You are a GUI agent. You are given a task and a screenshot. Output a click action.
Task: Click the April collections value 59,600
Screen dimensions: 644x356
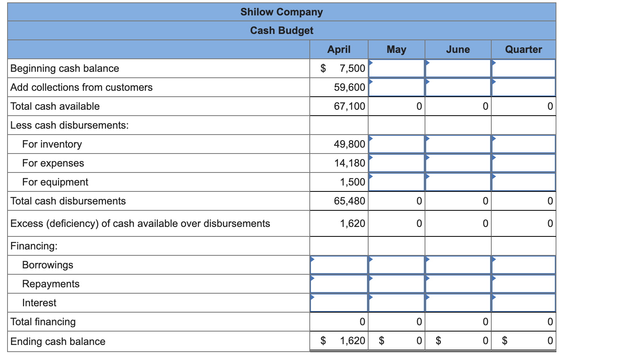(x=350, y=87)
